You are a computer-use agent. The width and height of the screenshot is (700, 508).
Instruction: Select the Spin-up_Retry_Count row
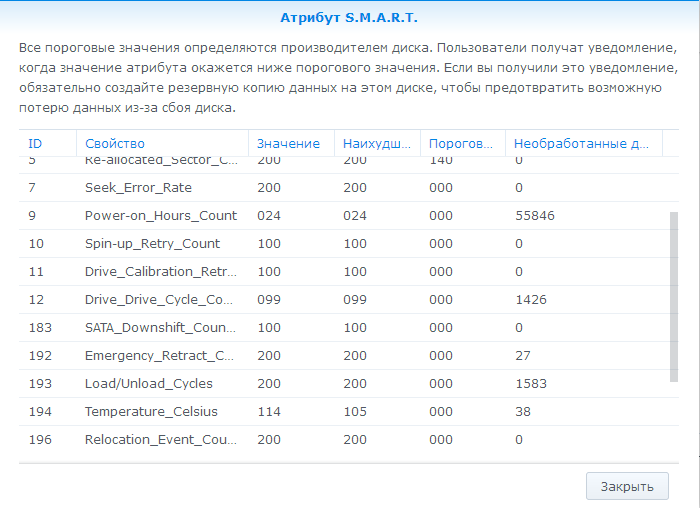152,243
